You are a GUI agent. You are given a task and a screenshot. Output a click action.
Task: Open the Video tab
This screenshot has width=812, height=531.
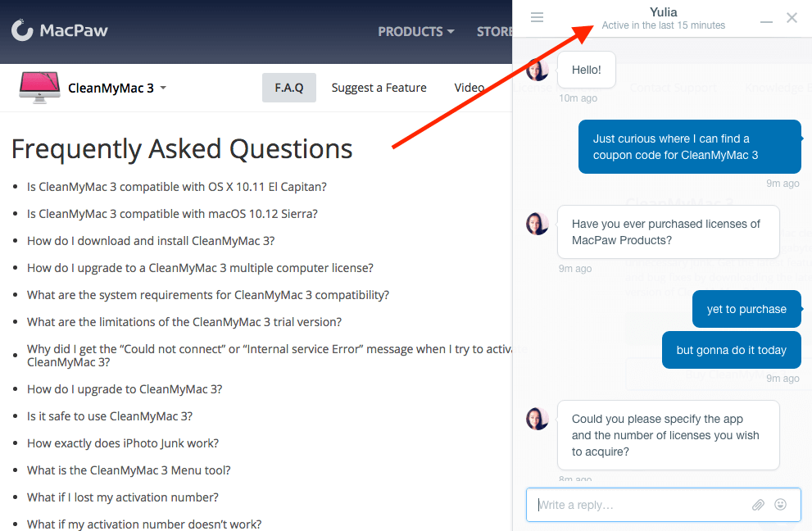point(470,88)
